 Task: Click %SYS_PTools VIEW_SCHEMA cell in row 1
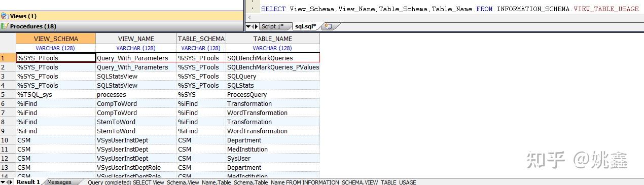pyautogui.click(x=56, y=58)
